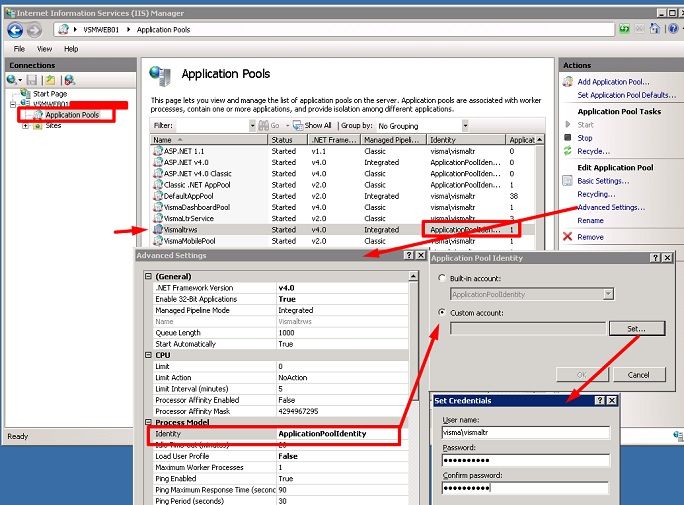The height and width of the screenshot is (505, 684).
Task: Sort by the Identity column header
Action: point(466,140)
